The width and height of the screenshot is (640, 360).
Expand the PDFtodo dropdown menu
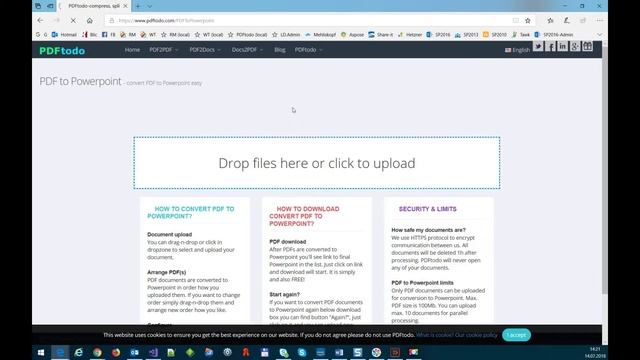click(309, 50)
